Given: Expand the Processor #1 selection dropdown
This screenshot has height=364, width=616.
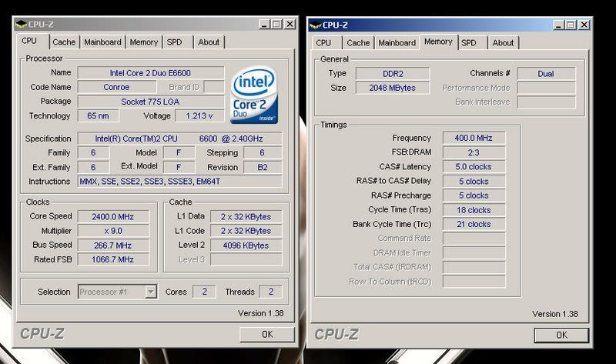Looking at the screenshot, I should point(151,292).
